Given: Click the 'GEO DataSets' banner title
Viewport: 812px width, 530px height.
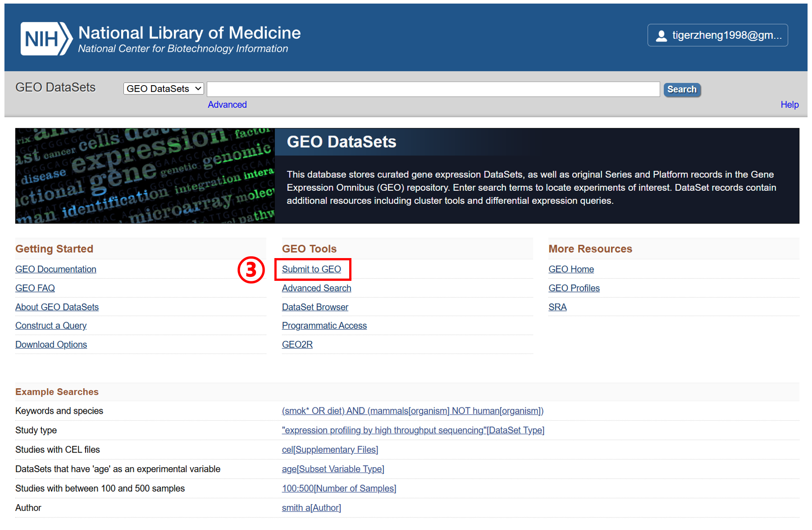Looking at the screenshot, I should tap(341, 142).
